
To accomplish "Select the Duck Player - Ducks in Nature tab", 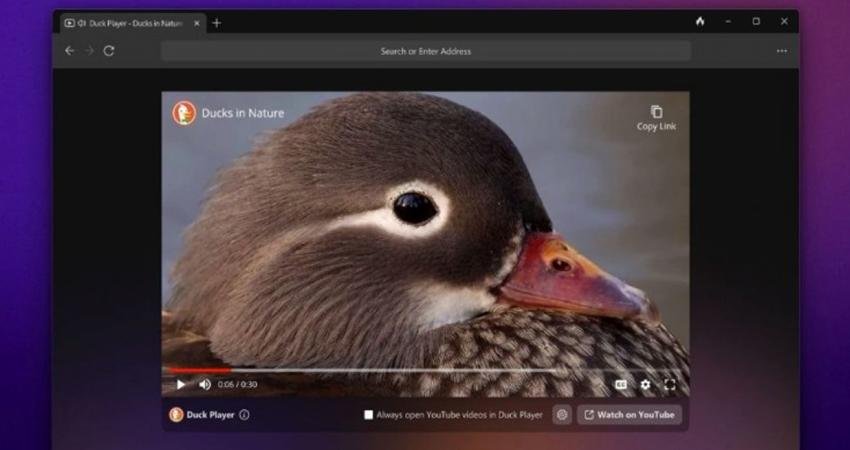I will coord(133,23).
